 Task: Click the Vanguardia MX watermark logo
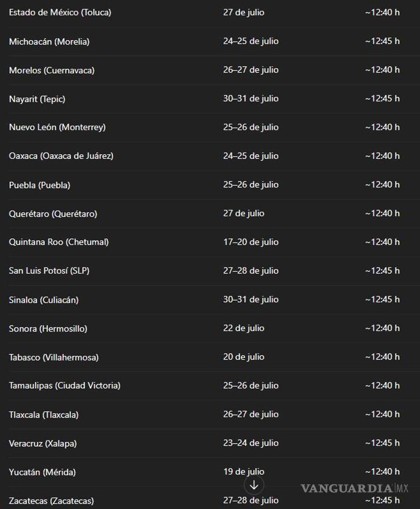[x=354, y=489]
